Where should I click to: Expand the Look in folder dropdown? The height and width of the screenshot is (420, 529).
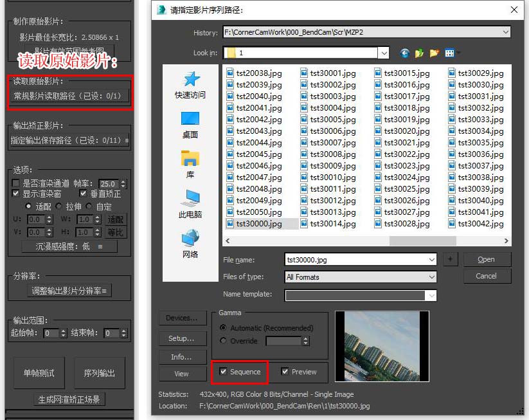[x=384, y=53]
